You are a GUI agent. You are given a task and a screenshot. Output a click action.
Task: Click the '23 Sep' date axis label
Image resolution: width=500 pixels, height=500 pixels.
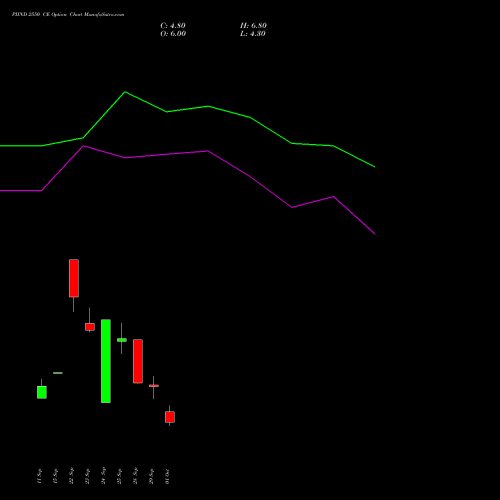[x=87, y=476]
